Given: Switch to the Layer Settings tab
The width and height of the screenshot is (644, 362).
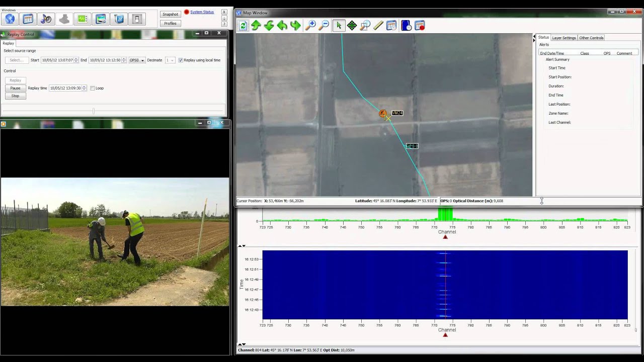Looking at the screenshot, I should click(x=564, y=38).
